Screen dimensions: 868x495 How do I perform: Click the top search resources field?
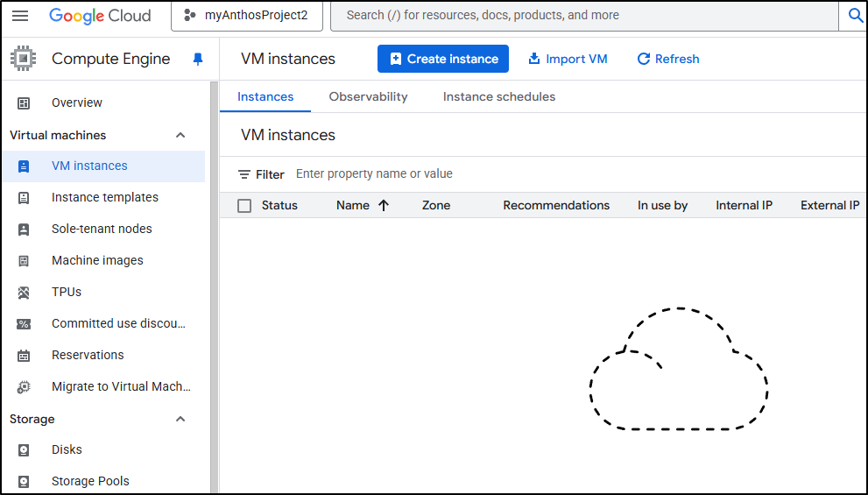(584, 16)
